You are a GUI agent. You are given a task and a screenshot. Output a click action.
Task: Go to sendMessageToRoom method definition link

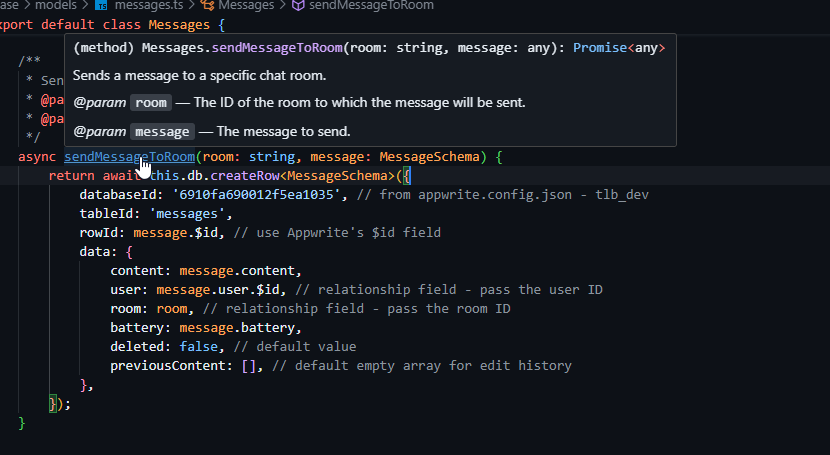[128, 157]
